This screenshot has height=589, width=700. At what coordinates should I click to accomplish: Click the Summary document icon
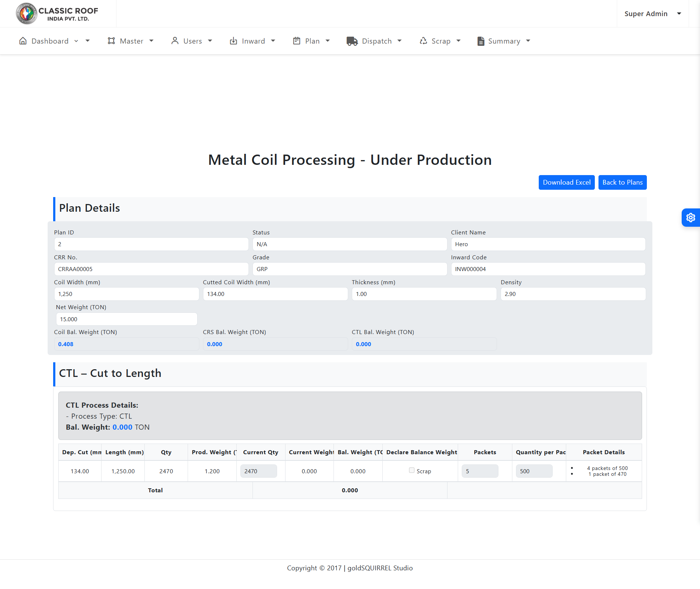(481, 41)
